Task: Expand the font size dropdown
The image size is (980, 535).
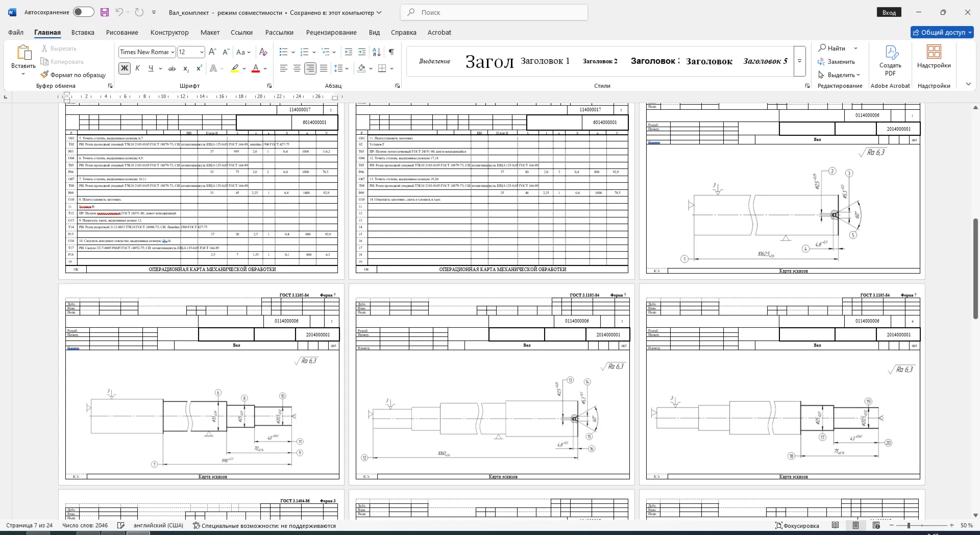Action: (x=202, y=52)
